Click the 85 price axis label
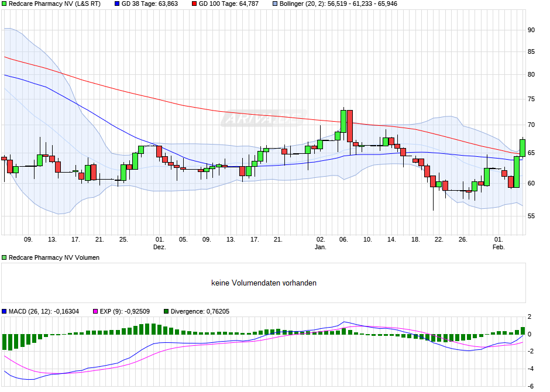This screenshot has height=392, width=550. pyautogui.click(x=531, y=52)
